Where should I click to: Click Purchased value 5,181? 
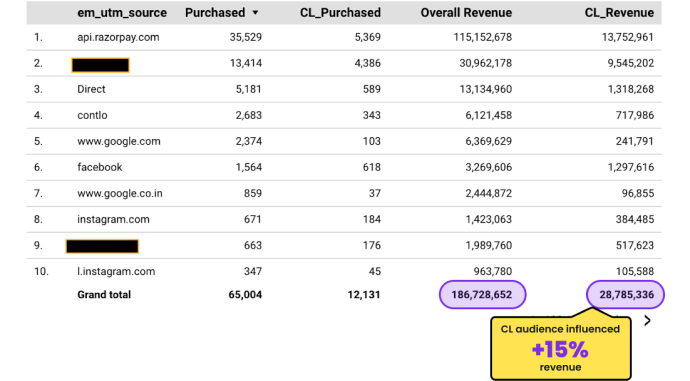(249, 89)
